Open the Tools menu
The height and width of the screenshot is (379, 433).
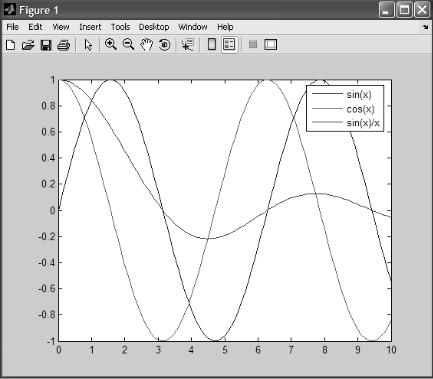coord(120,27)
